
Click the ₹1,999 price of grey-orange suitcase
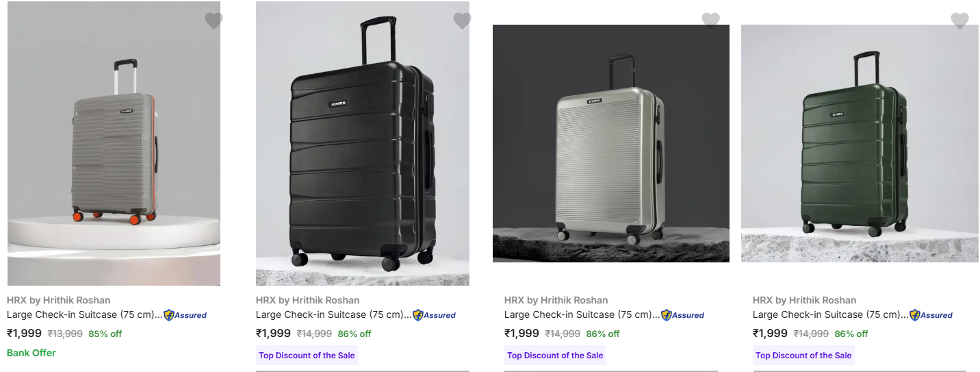point(24,334)
